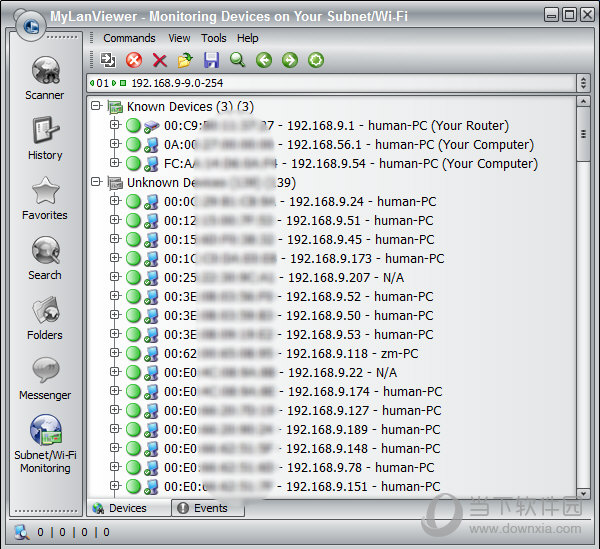Click router device icon for 192.168.9.1

click(152, 126)
